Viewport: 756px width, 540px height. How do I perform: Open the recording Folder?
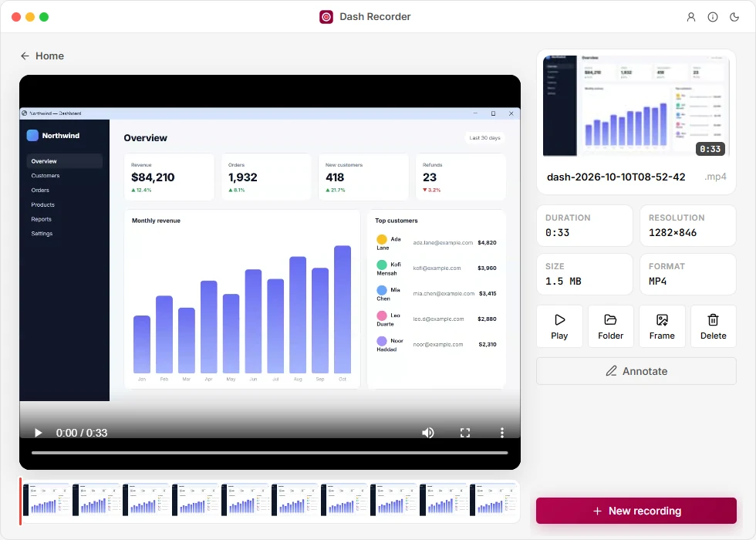click(x=610, y=326)
